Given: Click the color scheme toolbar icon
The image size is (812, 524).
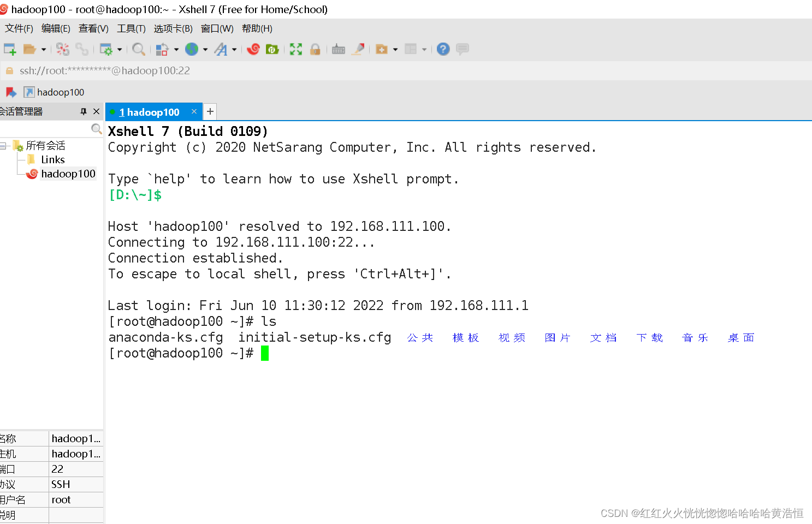Looking at the screenshot, I should point(162,49).
